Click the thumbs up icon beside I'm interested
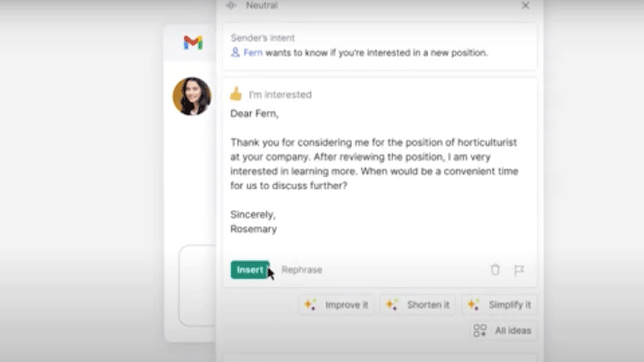644x362 pixels. coord(236,94)
